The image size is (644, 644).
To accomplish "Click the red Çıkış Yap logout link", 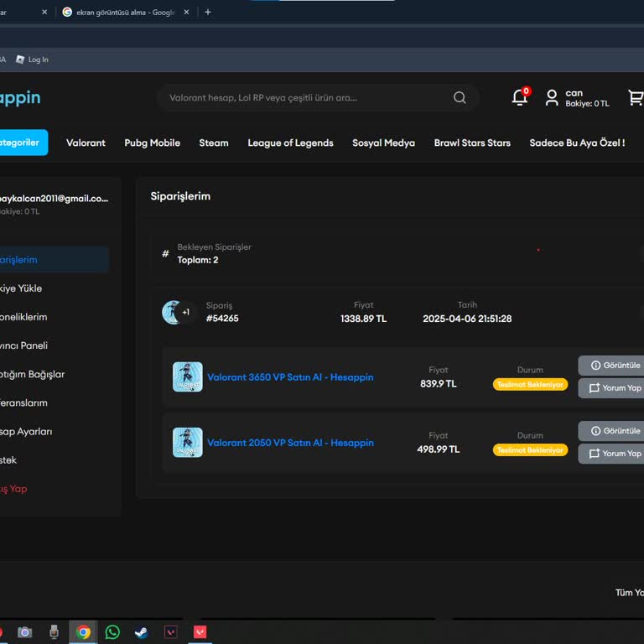I will coord(13,489).
